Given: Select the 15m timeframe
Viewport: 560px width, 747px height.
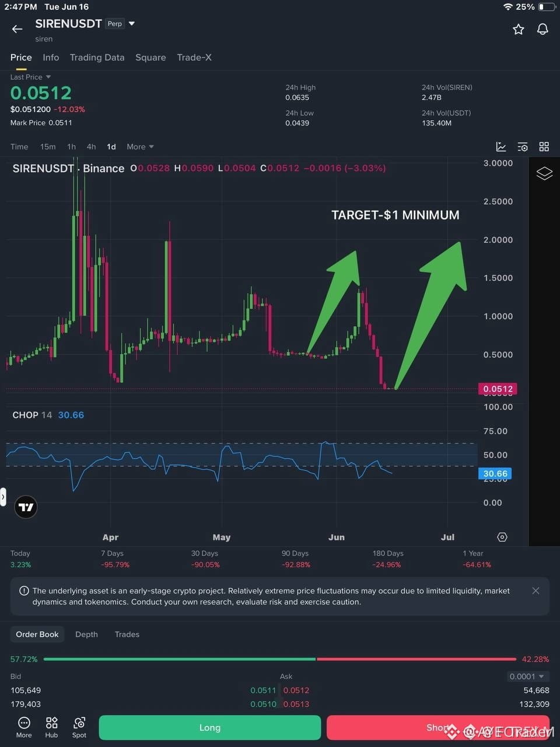Looking at the screenshot, I should pyautogui.click(x=48, y=146).
